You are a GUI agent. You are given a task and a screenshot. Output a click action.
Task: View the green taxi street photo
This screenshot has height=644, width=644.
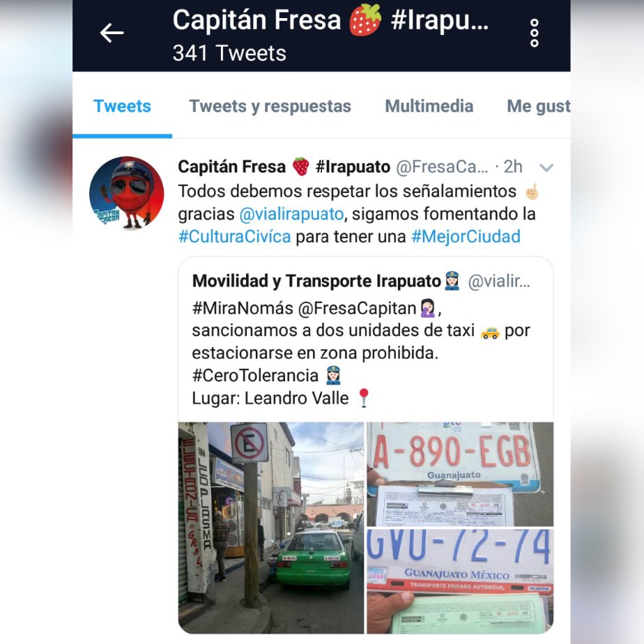tap(271, 528)
